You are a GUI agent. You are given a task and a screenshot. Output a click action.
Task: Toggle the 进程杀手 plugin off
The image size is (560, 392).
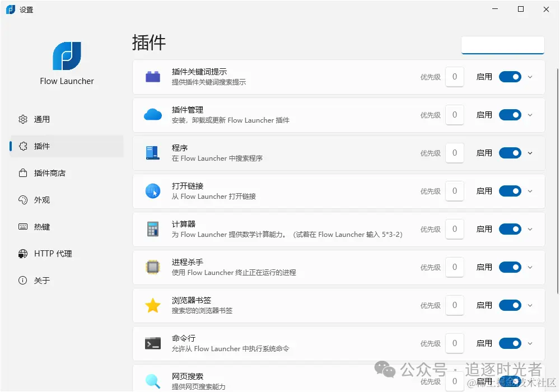[510, 267]
